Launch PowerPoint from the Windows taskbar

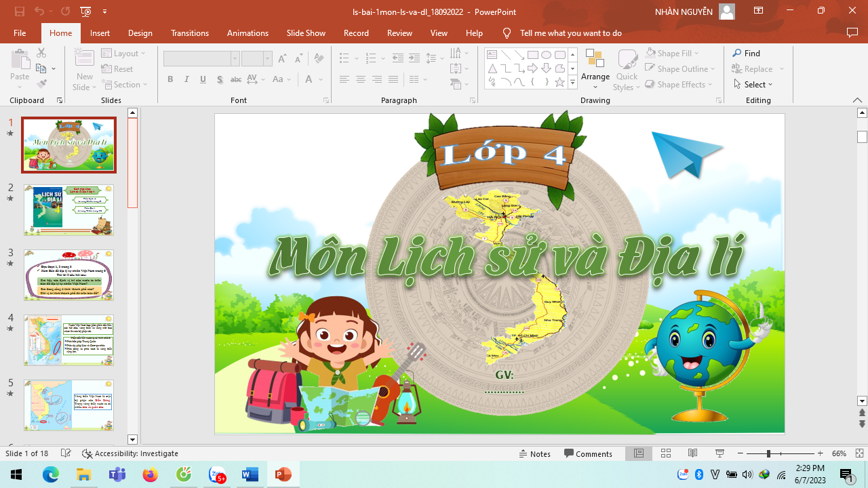283,474
